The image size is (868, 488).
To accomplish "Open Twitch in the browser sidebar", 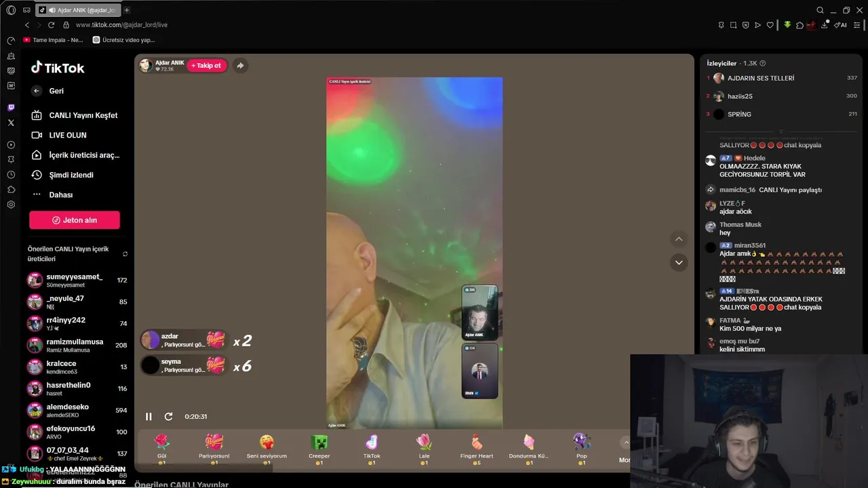I will [11, 108].
